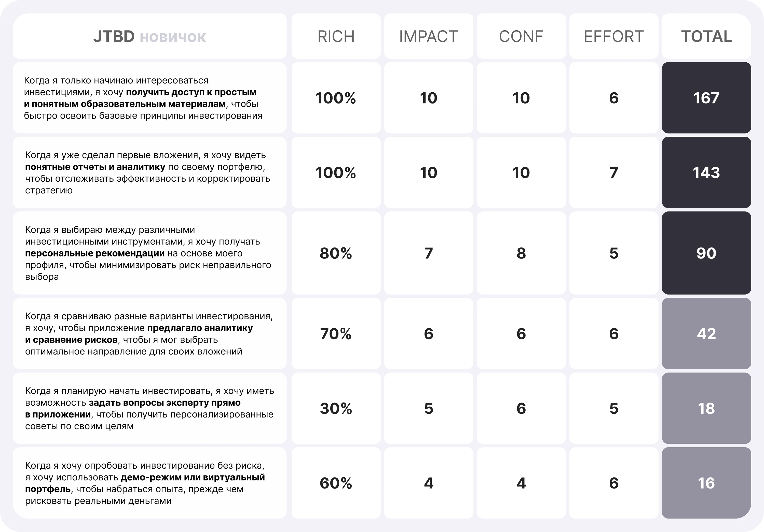
Task: Click the 30% RICH value cell
Action: click(336, 408)
